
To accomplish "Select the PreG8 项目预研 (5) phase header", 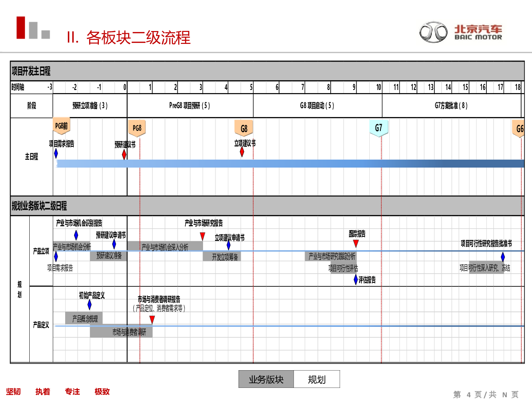I will (190, 106).
